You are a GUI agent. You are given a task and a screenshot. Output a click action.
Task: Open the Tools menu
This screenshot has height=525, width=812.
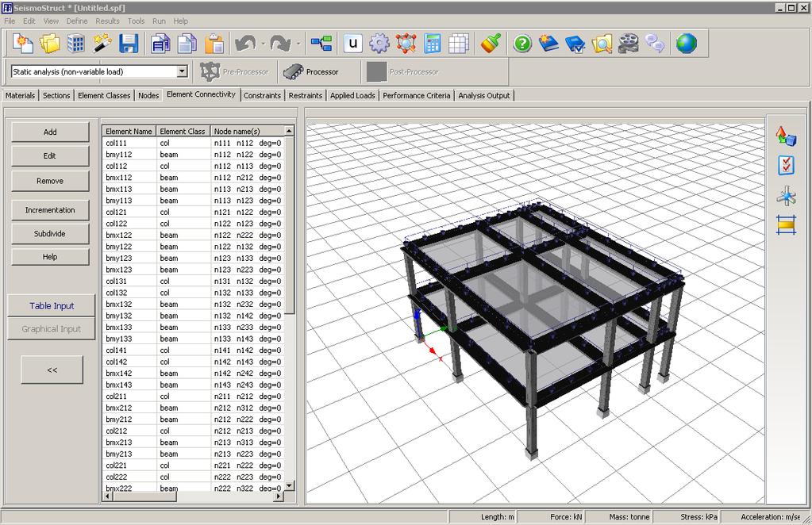pyautogui.click(x=137, y=21)
